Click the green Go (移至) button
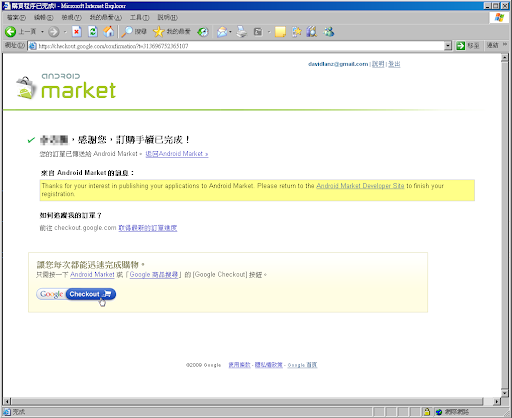This screenshot has height=418, width=512. (x=468, y=46)
